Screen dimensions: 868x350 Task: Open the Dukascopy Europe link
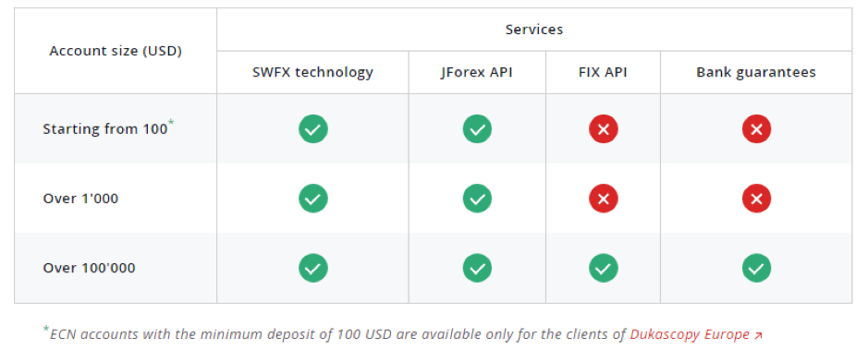[x=690, y=334]
